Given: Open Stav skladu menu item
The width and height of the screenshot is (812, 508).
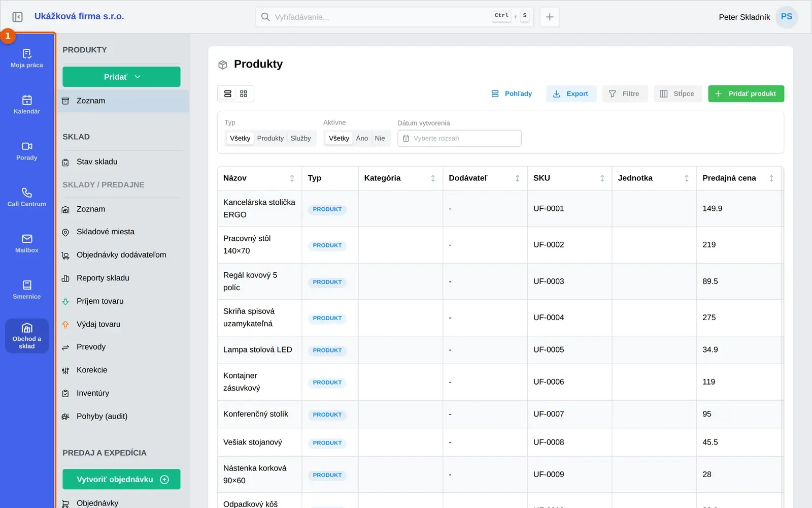Looking at the screenshot, I should click(121, 162).
